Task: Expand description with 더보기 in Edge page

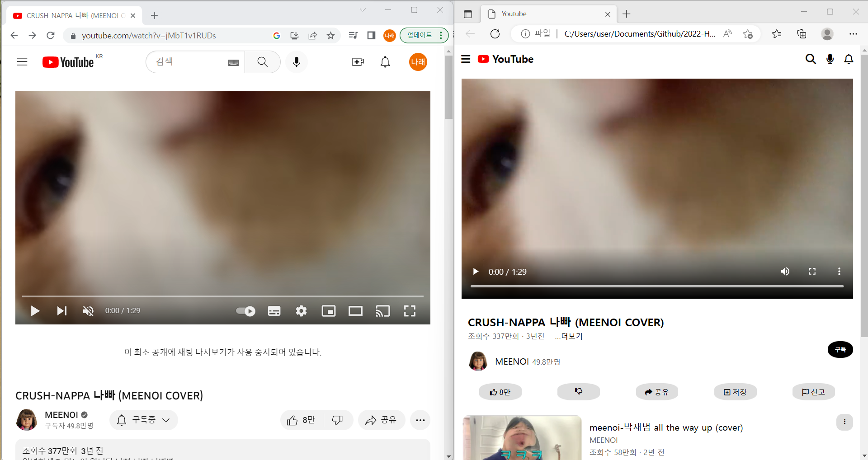Action: [x=569, y=336]
